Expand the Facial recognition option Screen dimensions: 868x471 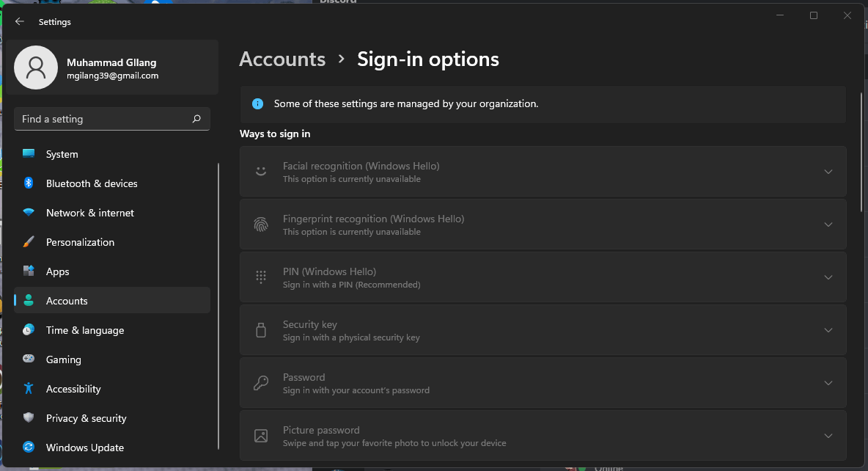coord(828,172)
